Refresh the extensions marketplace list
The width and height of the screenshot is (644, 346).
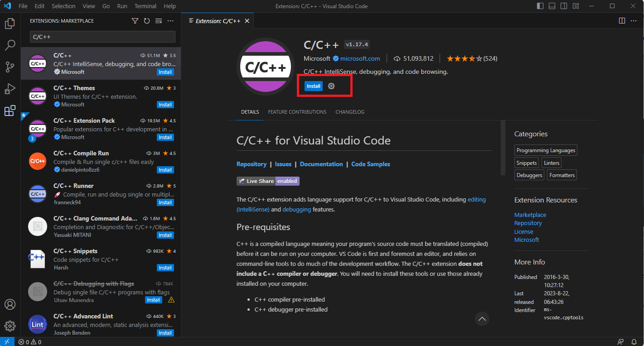tap(147, 21)
